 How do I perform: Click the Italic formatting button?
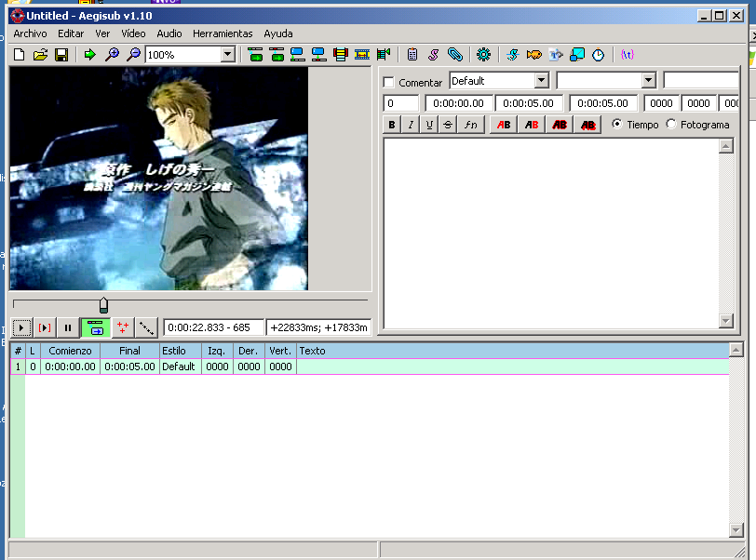pos(411,125)
